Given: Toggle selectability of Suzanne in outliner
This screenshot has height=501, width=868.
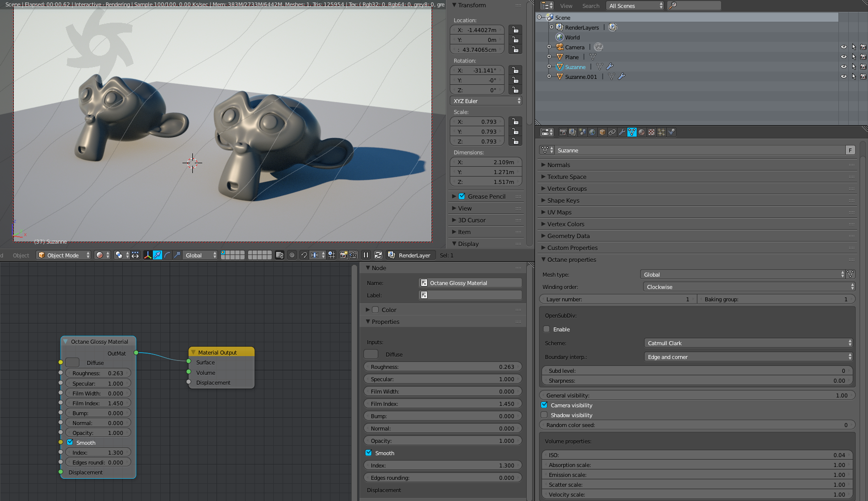Looking at the screenshot, I should 854,67.
